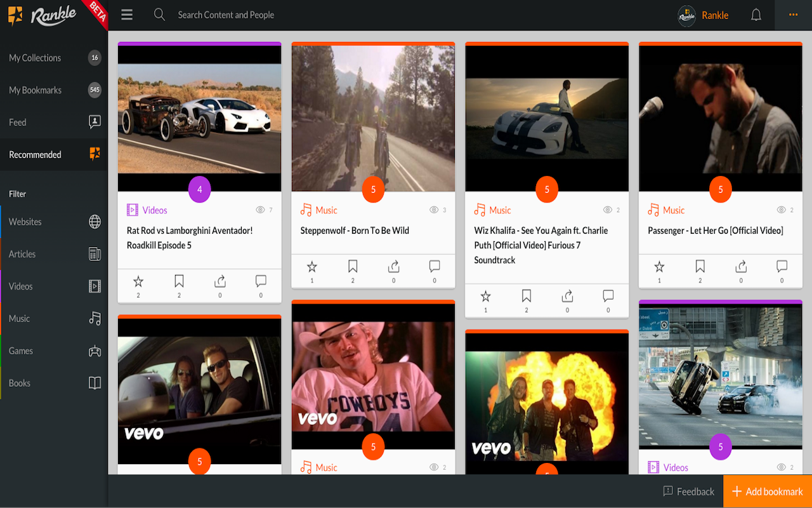Comment on the Steppenwolf Born To Be Wild card
Image resolution: width=812 pixels, height=508 pixels.
(435, 267)
